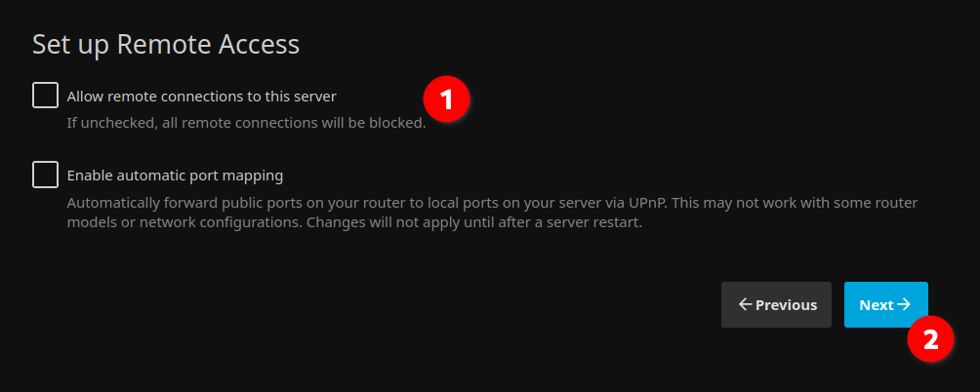The width and height of the screenshot is (980, 392).
Task: Click the 'remote connections will be blocked' text
Action: click(x=303, y=123)
